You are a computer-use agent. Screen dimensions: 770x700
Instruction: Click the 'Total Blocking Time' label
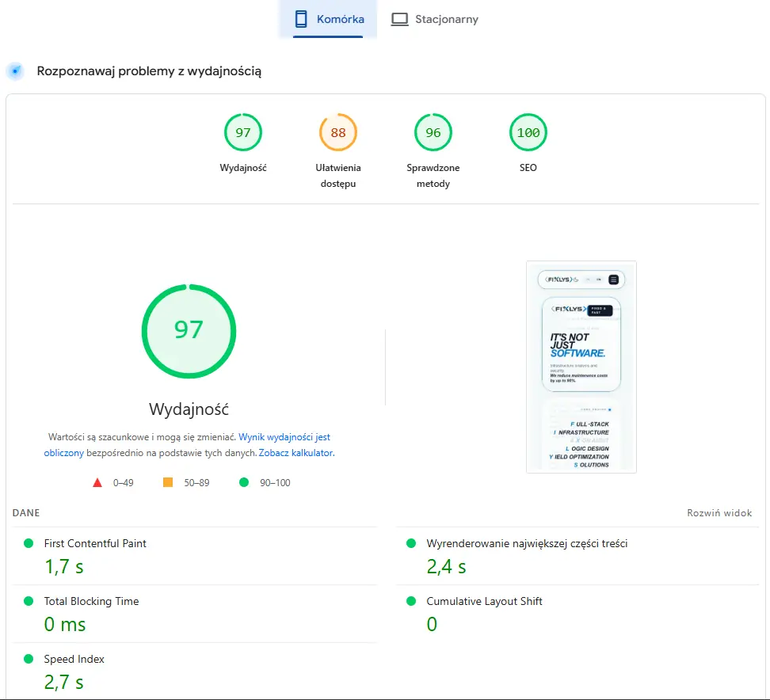tap(91, 601)
